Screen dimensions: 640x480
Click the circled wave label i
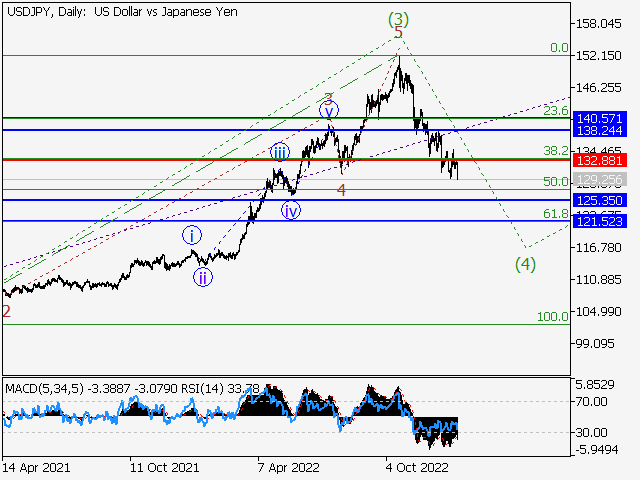click(x=192, y=235)
